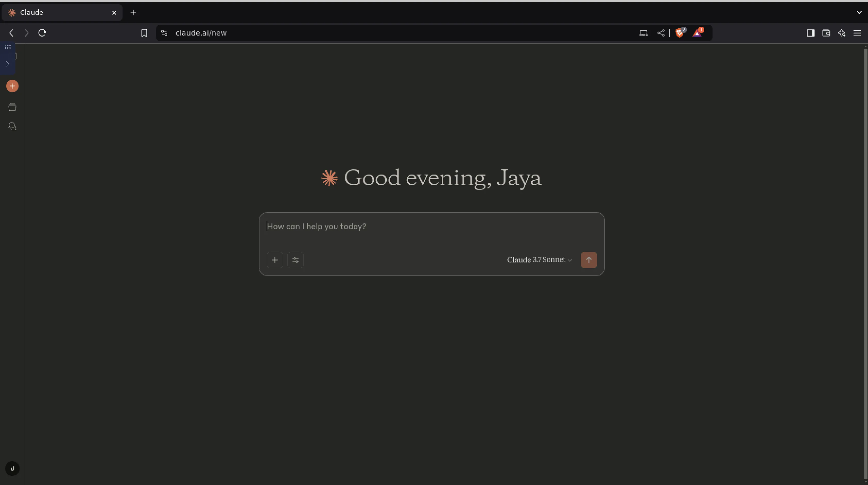Bookmark this page

144,33
